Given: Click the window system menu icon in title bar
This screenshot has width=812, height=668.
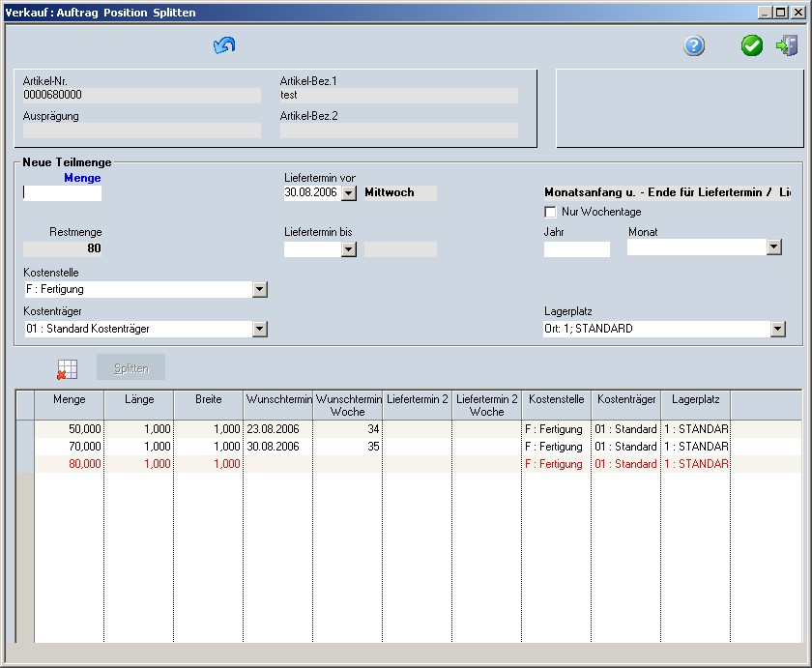Looking at the screenshot, I should click(8, 13).
